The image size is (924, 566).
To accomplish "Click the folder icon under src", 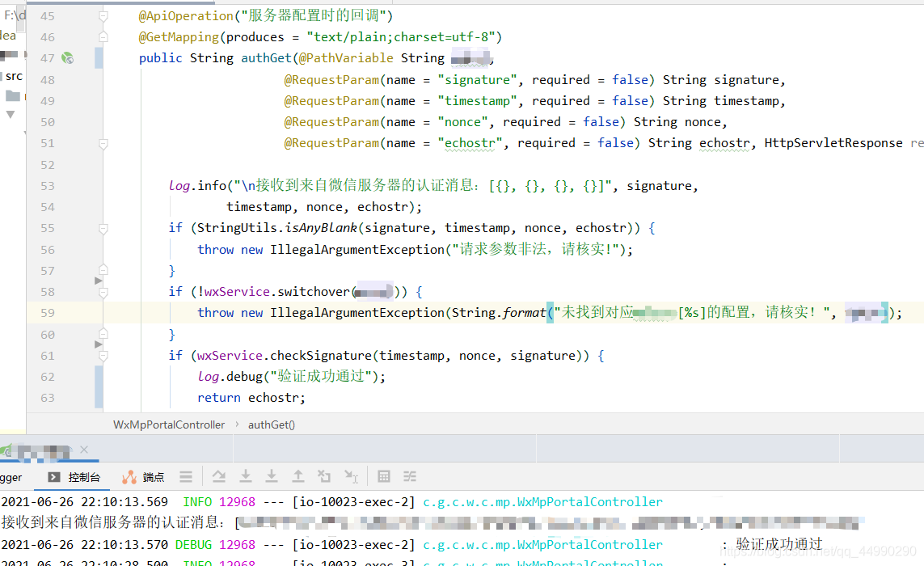I will (12, 95).
